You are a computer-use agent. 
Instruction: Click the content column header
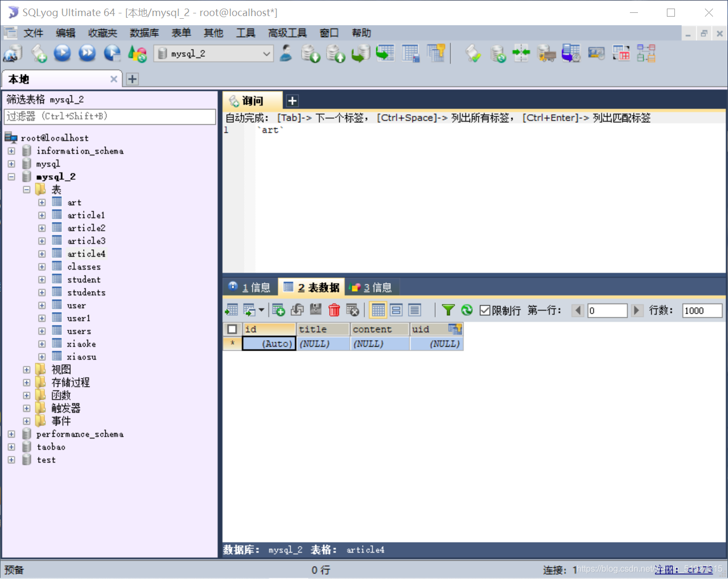coord(380,329)
